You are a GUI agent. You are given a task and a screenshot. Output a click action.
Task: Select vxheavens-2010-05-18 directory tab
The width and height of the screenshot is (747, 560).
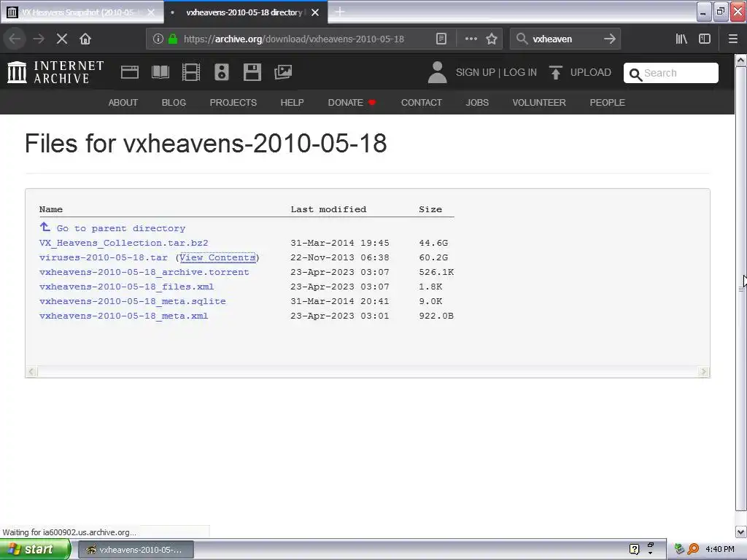(x=244, y=12)
